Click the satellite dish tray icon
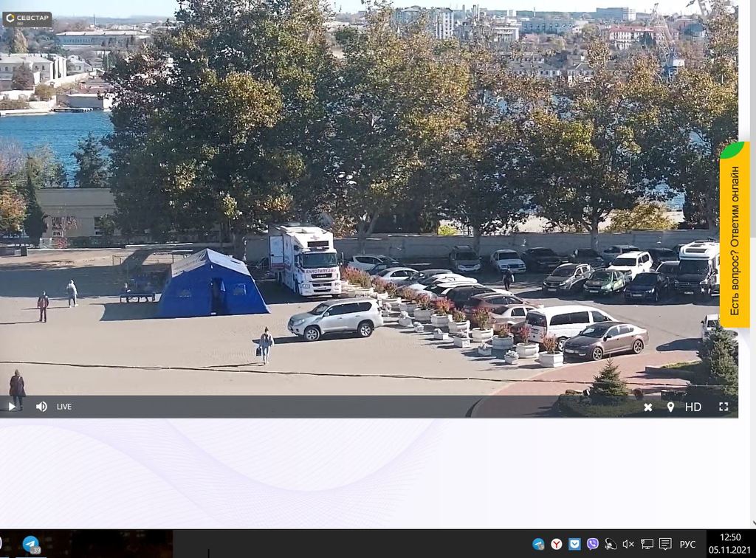The width and height of the screenshot is (756, 558). [x=611, y=544]
